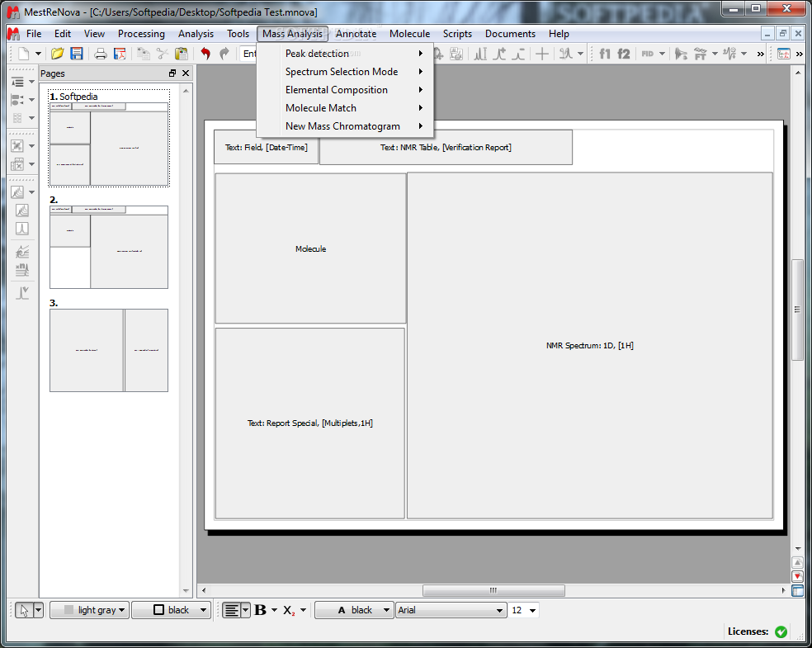This screenshot has height=648, width=812.
Task: Open the Spectrum Selection Mode submenu
Action: tap(345, 72)
